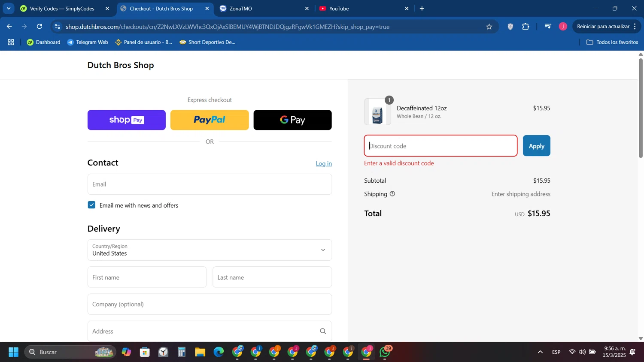Open the Short Deportivo bookmark
Image resolution: width=644 pixels, height=362 pixels.
tap(207, 42)
